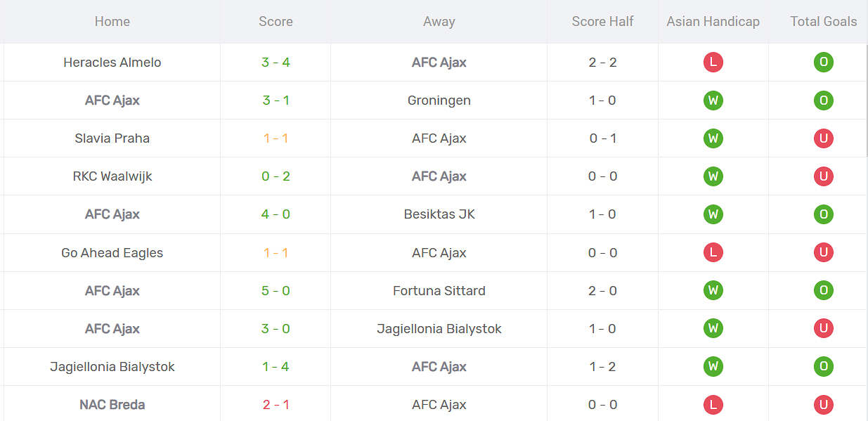Click green O badge in Besiktas JK row
This screenshot has height=421, width=868.
coord(823,214)
